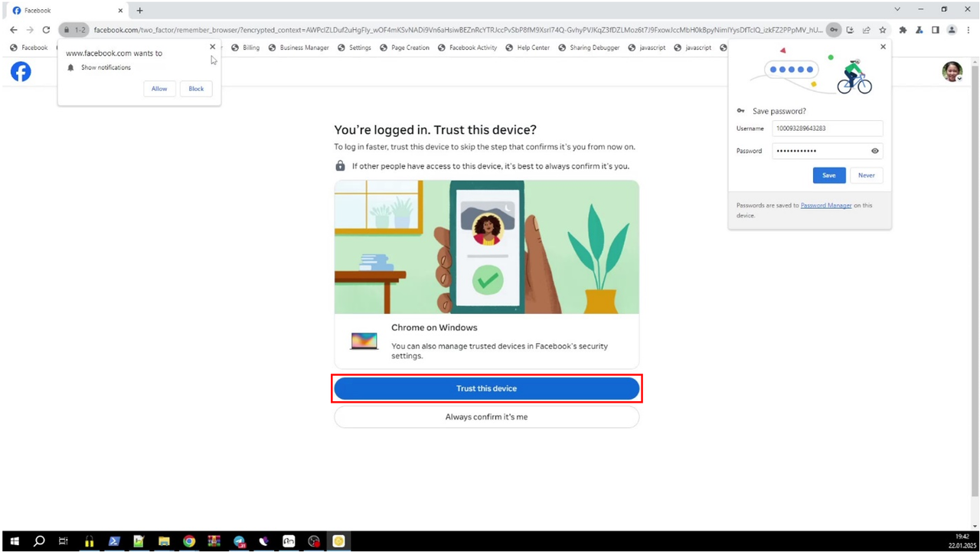Go back to the previous page
Viewport: 980px width, 552px height.
pos(13,30)
